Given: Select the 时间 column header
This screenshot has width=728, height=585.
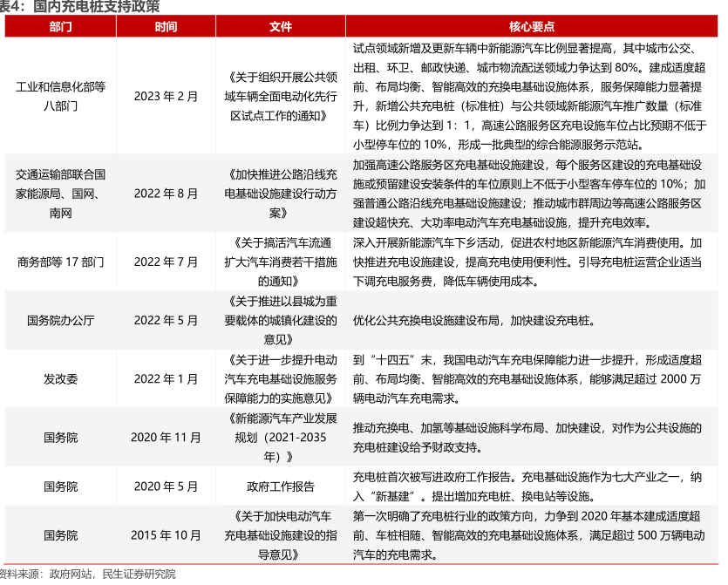Looking at the screenshot, I should (166, 27).
